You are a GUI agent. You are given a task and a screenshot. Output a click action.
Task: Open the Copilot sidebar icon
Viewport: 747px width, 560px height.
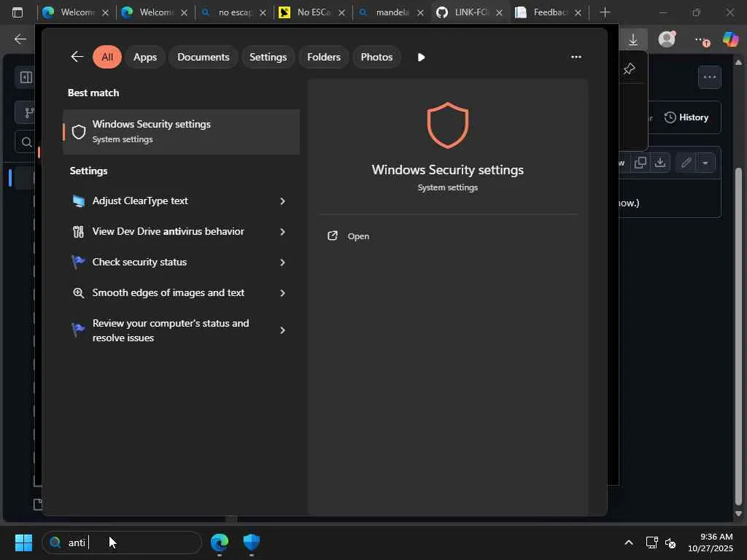pyautogui.click(x=730, y=39)
